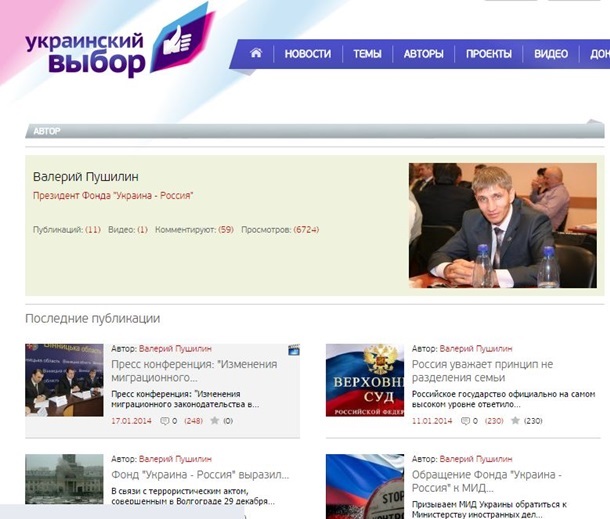Image resolution: width=610 pixels, height=519 pixels.
Task: Click the home icon in navigation bar
Action: (x=256, y=54)
